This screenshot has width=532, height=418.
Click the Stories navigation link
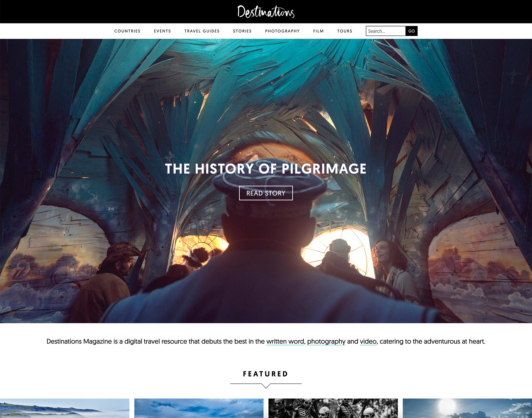(x=242, y=31)
